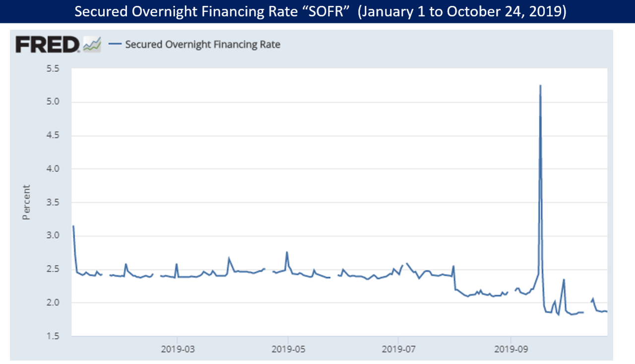Click the 2019-05 x-axis date label
The height and width of the screenshot is (364, 635).
(x=288, y=348)
